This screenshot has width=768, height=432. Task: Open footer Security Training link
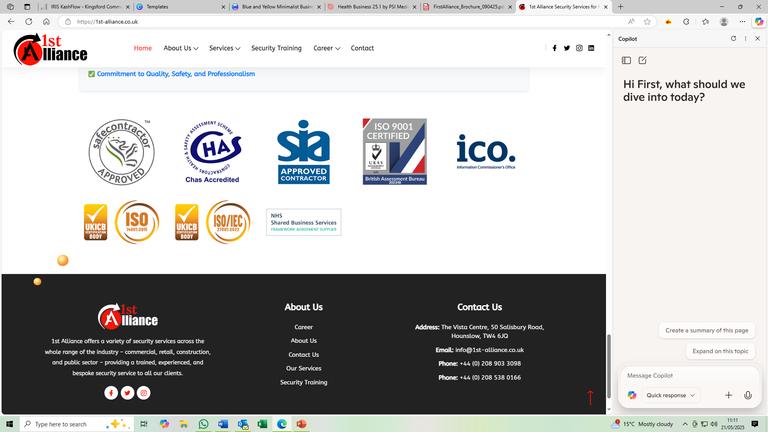[303, 382]
